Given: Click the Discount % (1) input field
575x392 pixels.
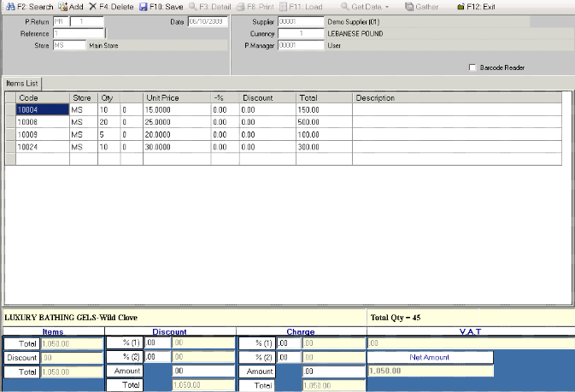Looking at the screenshot, I should (157, 342).
